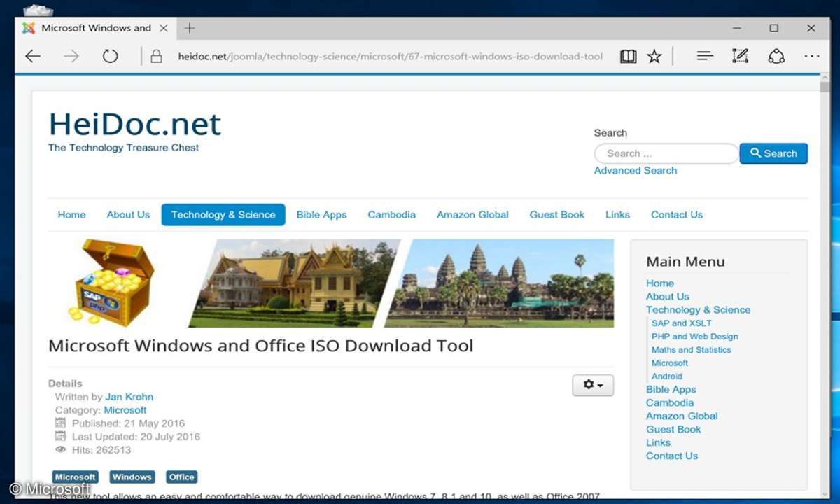Select Technology & Science navigation tab
The image size is (840, 504).
tap(223, 215)
